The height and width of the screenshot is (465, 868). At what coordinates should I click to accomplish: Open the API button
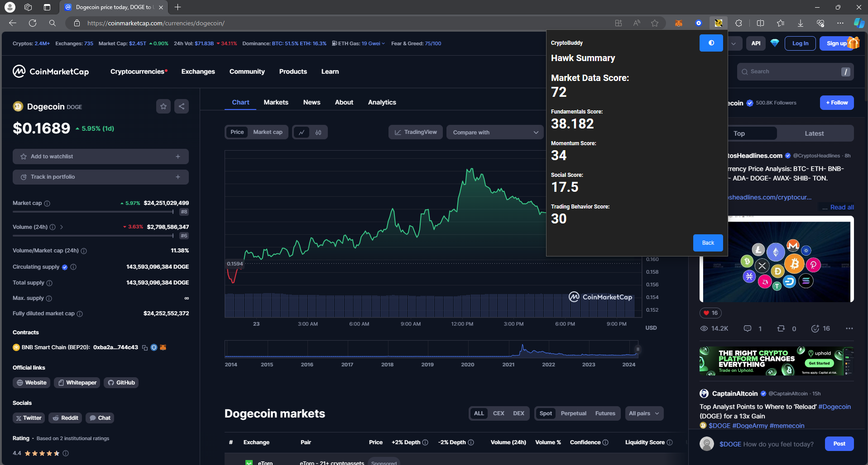click(x=756, y=43)
